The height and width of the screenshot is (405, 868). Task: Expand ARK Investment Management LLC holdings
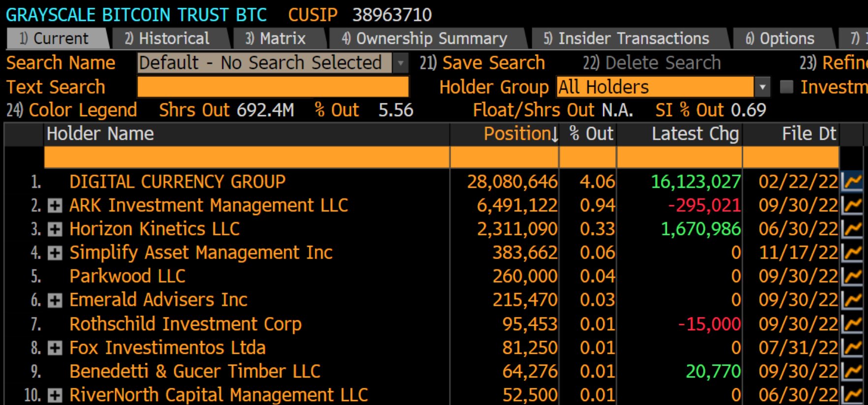(55, 205)
